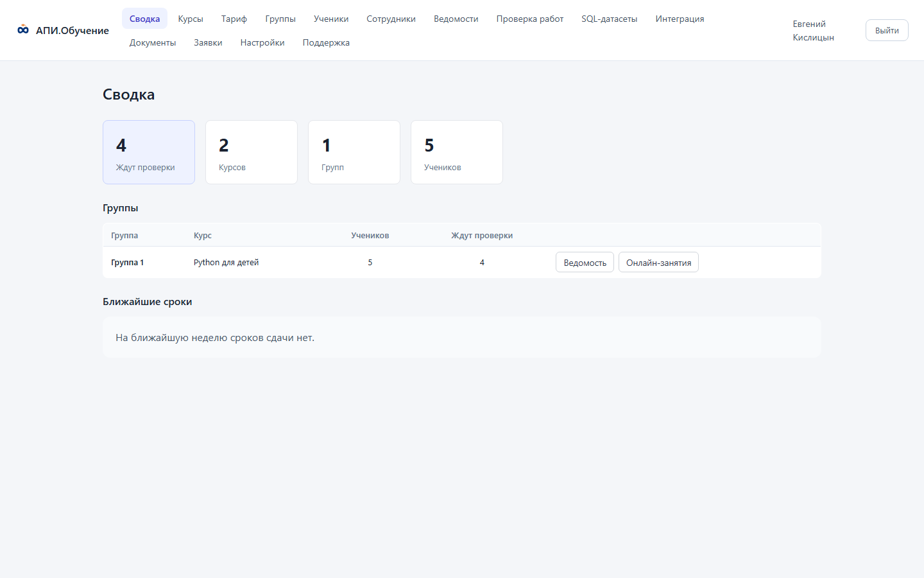
Task: Click the АПИ.Обучение infinity logo icon
Action: [x=23, y=30]
